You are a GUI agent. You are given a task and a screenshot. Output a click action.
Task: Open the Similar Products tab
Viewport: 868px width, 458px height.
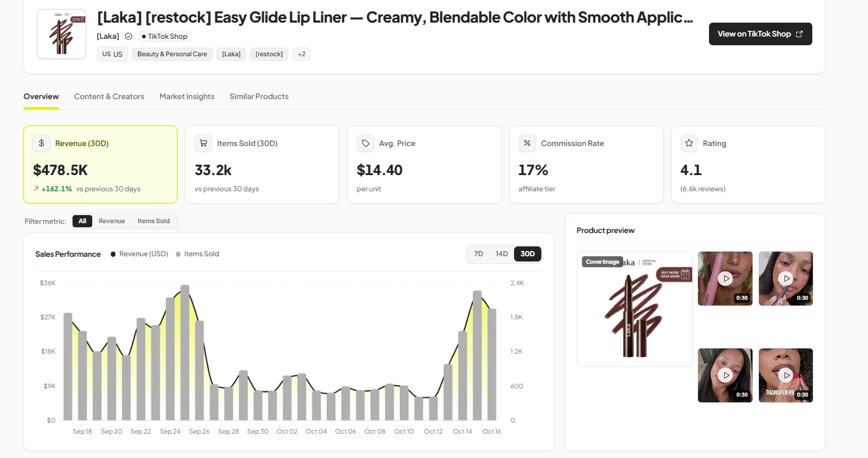tap(259, 96)
